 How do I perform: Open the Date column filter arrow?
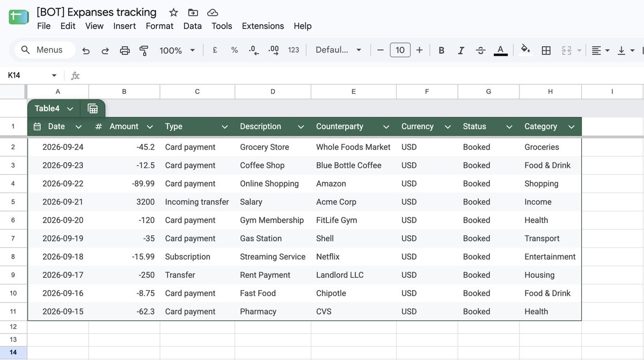(79, 127)
